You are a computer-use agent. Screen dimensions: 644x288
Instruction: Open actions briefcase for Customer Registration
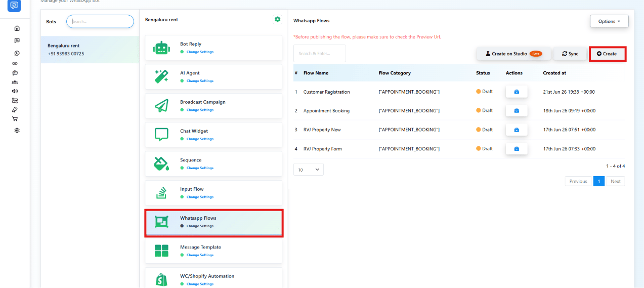tap(517, 92)
